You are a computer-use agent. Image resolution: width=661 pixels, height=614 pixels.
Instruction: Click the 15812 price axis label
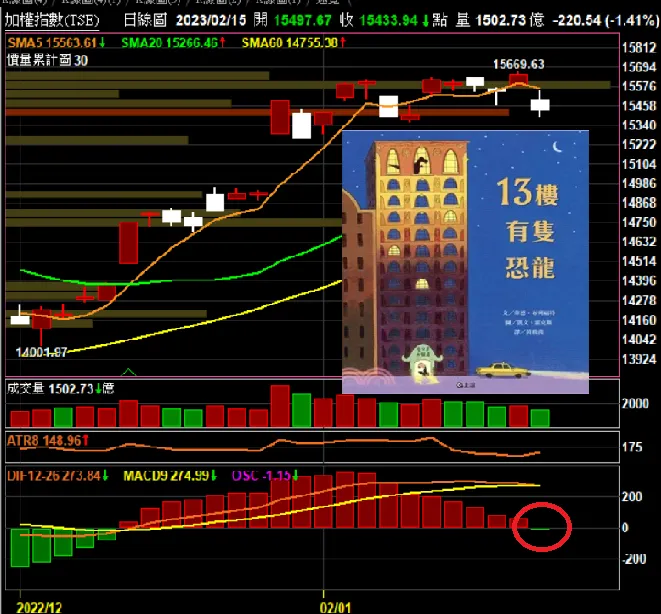pos(639,47)
